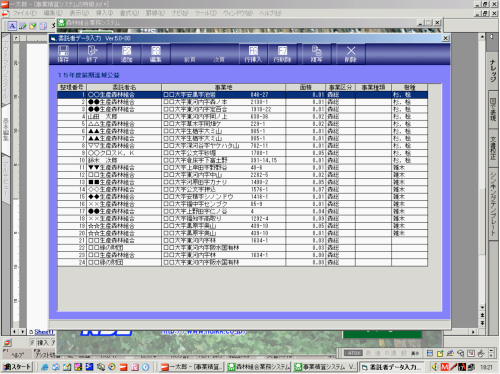Select row 4 山田 太郎 in the table
Image resolution: width=500 pixels, height=374 pixels.
coord(242,117)
